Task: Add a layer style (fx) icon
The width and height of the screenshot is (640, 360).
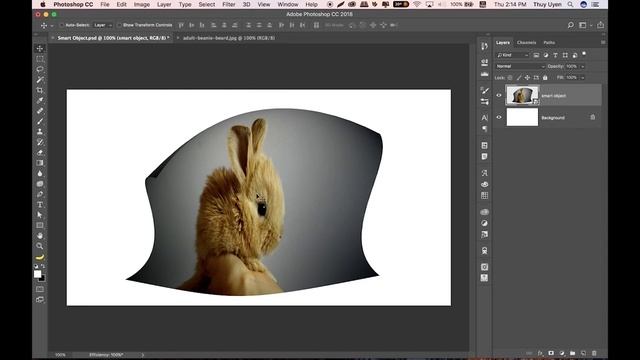Action: [540, 353]
